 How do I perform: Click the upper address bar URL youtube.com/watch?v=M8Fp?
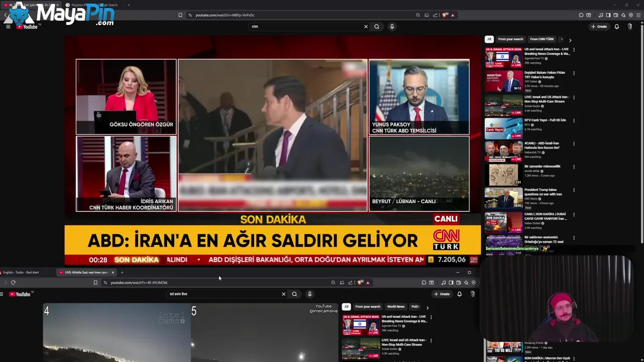click(225, 15)
